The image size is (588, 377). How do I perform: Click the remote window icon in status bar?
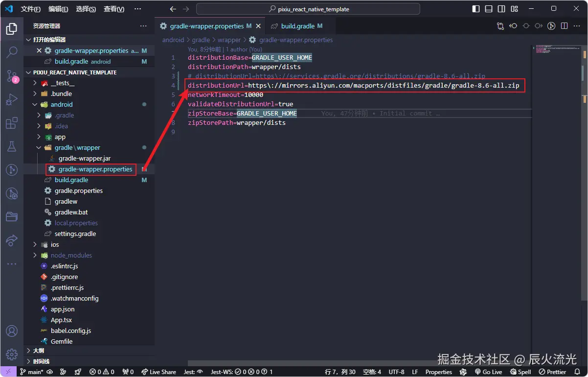[8, 372]
